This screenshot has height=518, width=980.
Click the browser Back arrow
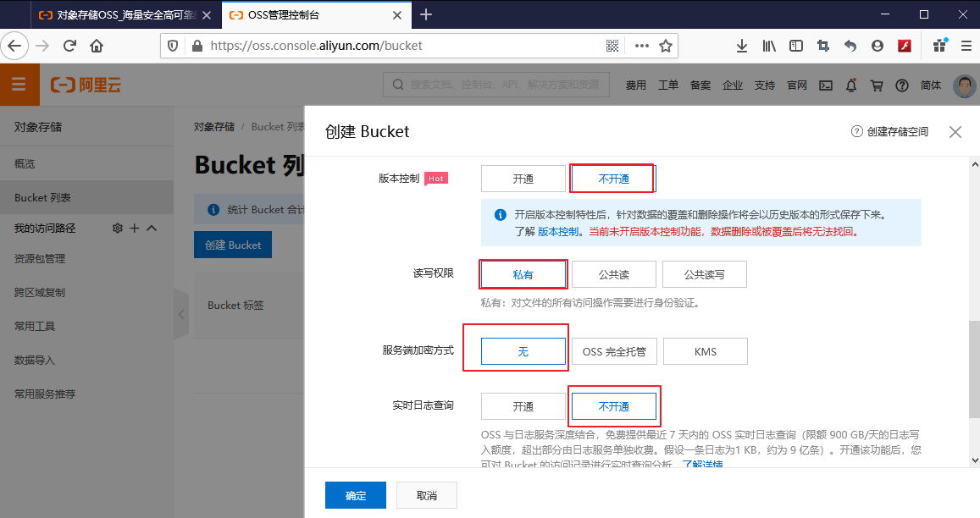click(14, 46)
